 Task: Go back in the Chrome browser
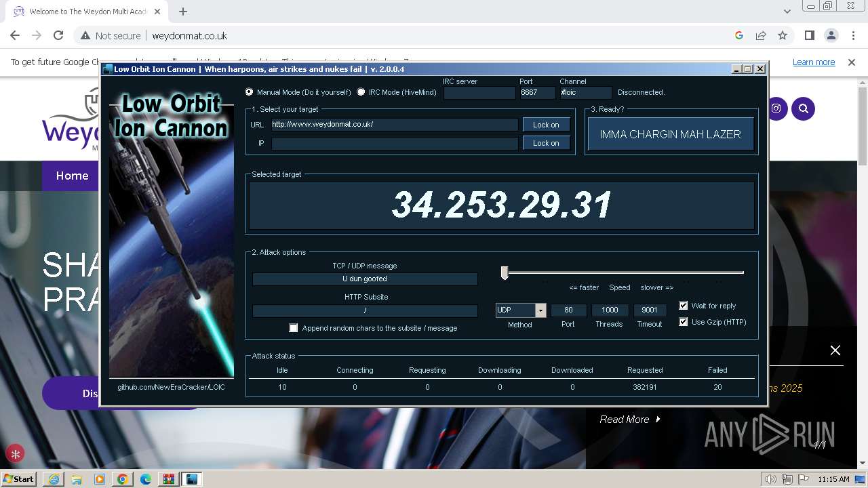pyautogui.click(x=15, y=36)
